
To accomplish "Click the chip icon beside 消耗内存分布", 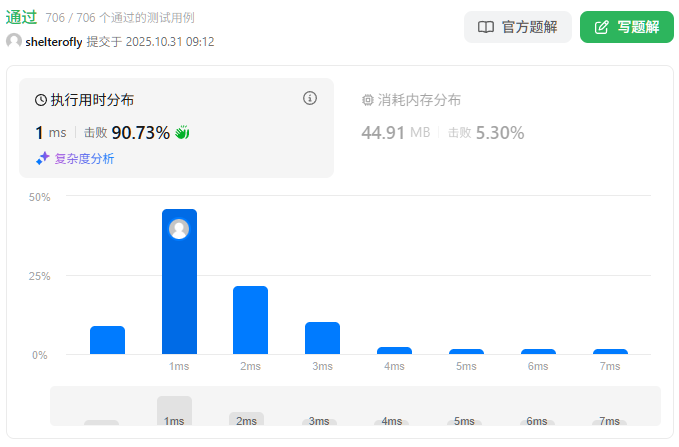I will (x=367, y=100).
